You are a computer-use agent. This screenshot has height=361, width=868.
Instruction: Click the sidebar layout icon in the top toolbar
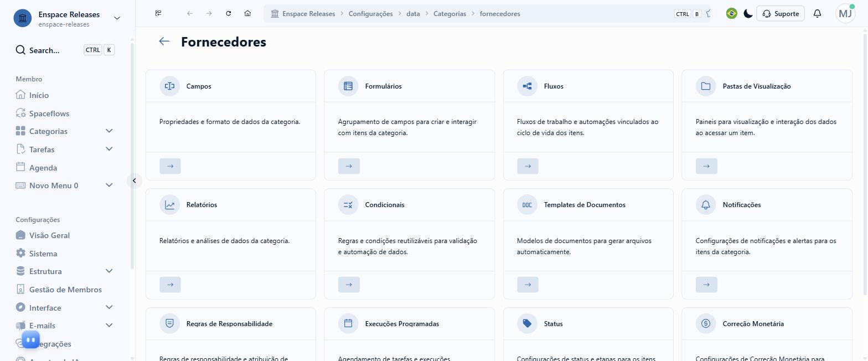[158, 13]
